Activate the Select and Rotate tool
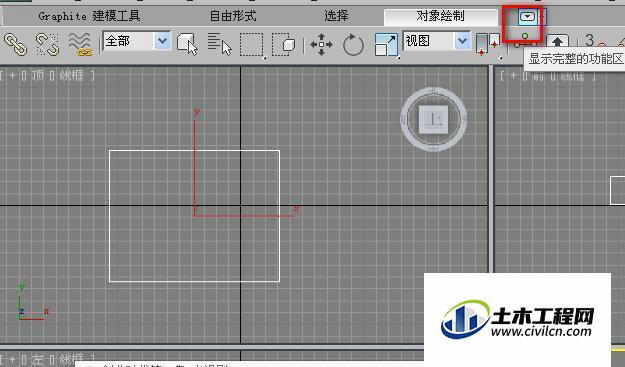 353,44
